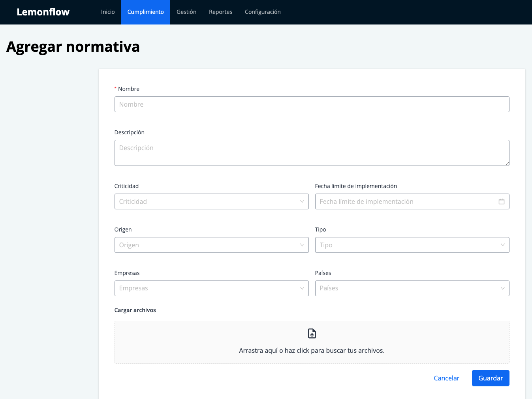Open the Países selector
The height and width of the screenshot is (399, 532).
pyautogui.click(x=412, y=288)
